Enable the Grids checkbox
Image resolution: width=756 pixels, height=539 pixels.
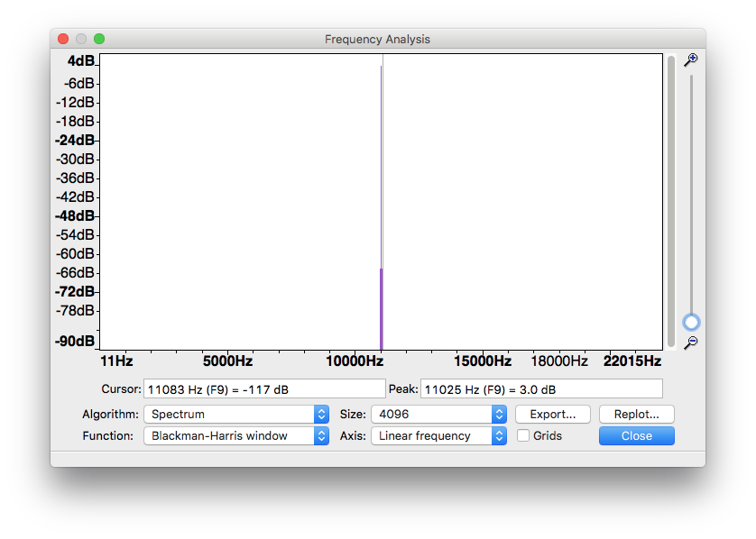[522, 435]
